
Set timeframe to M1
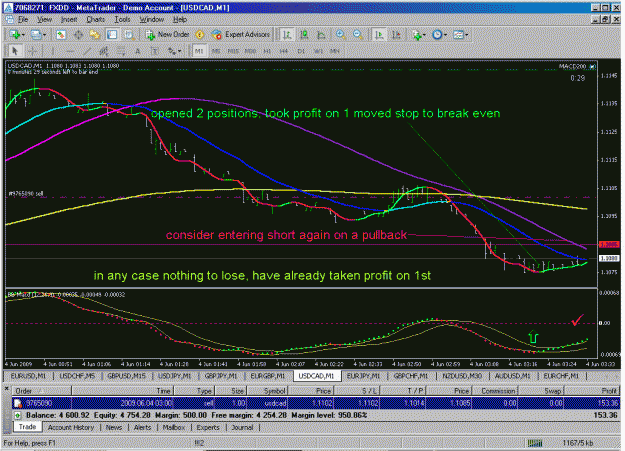199,51
